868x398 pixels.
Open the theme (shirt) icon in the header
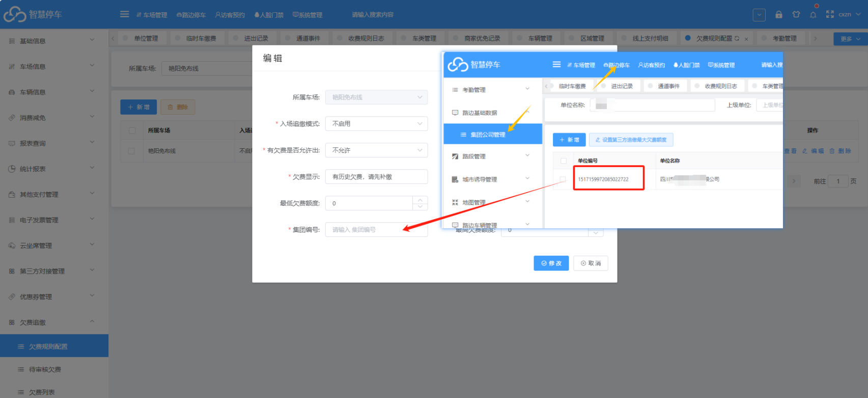(796, 15)
